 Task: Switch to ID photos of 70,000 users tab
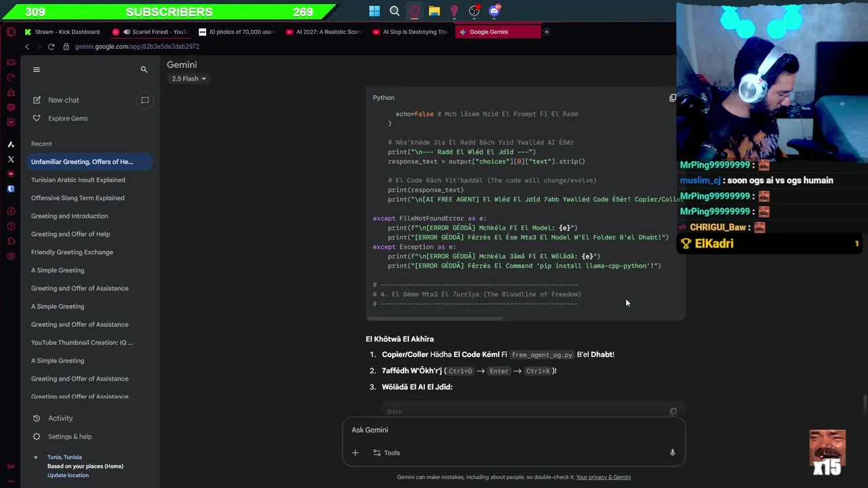[x=237, y=32]
